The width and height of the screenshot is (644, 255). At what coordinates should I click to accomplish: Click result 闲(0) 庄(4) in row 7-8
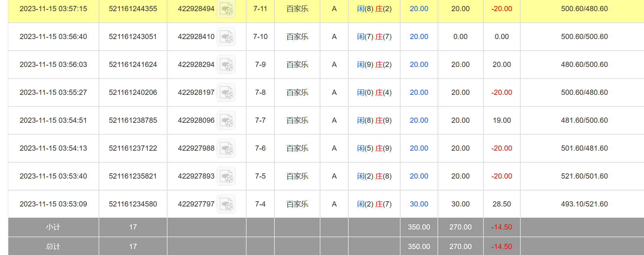[x=374, y=92]
